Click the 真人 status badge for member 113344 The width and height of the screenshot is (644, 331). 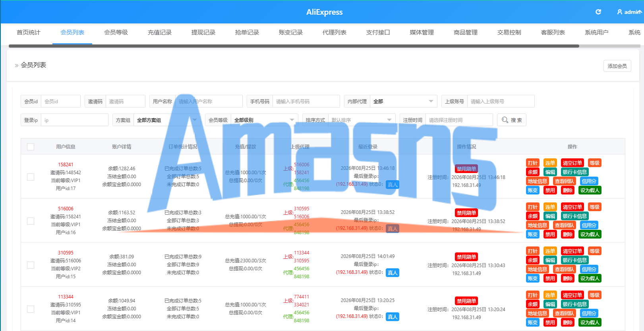(393, 317)
